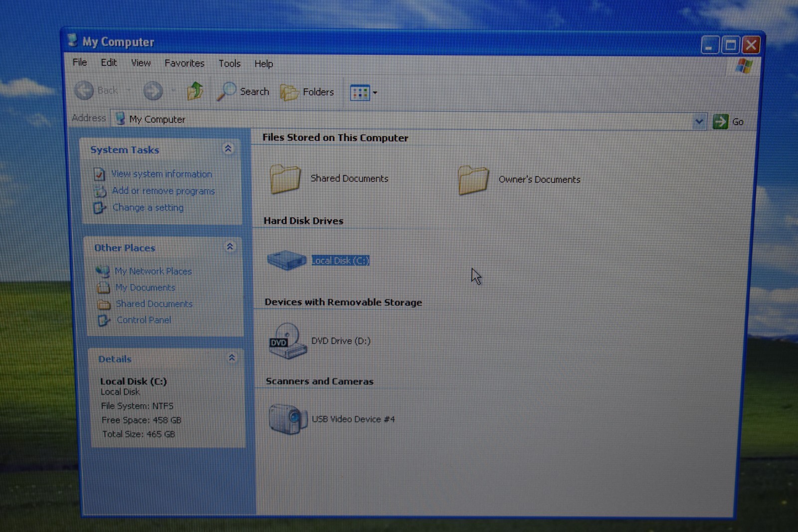
Task: Click the Free Space: 458 GB text
Action: pos(141,420)
